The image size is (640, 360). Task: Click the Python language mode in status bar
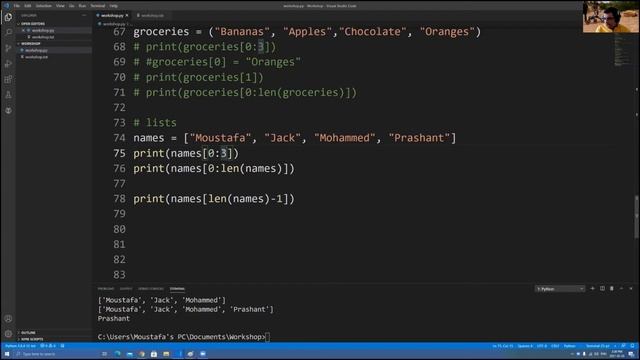tap(569, 346)
